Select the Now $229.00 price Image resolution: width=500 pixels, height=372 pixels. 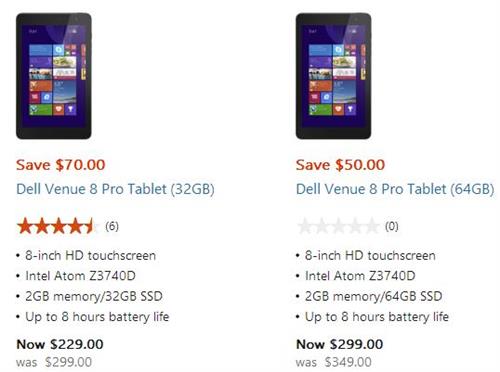tap(60, 344)
